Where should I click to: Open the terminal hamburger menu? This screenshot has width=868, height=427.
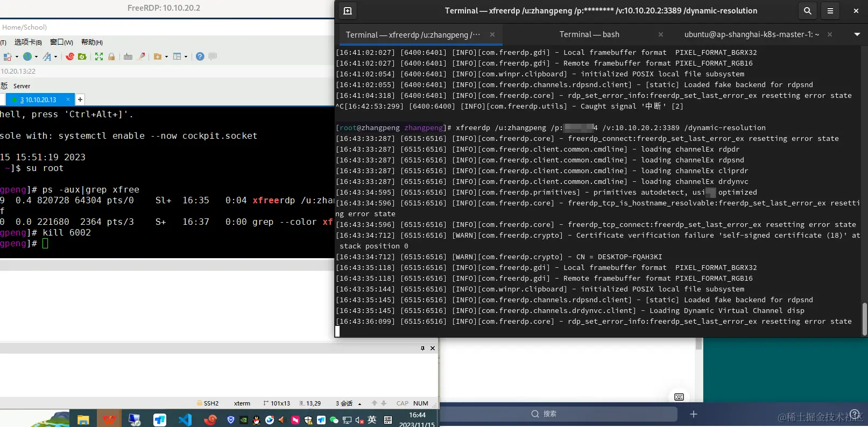(830, 11)
